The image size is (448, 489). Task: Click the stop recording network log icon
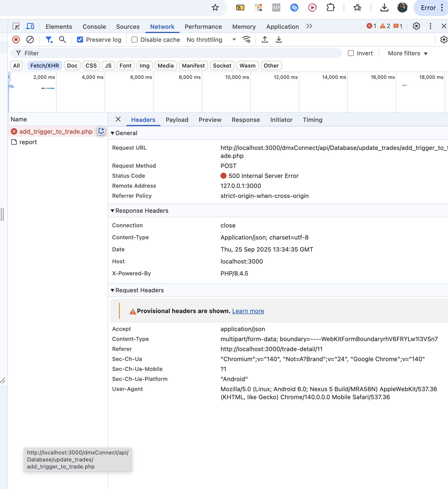16,40
